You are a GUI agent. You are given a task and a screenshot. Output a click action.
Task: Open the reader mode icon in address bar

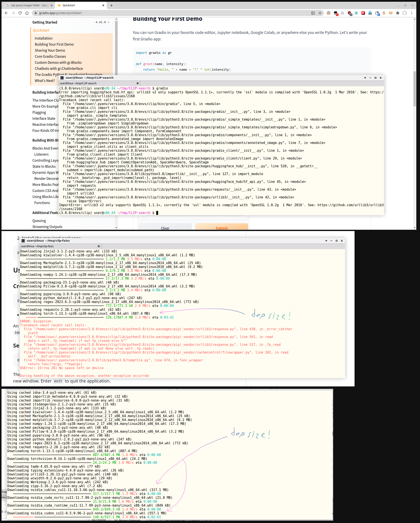point(313,13)
